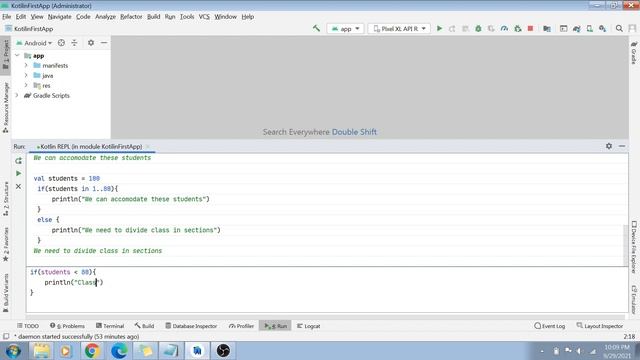Screen dimensions: 640x360
Task: Click the Run panel vertical scrollbar
Action: coord(625,245)
